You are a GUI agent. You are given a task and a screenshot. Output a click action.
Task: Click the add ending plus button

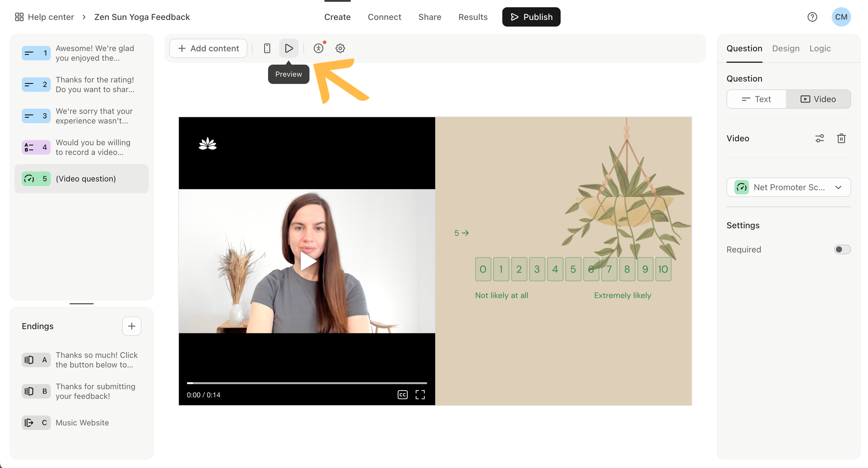(x=131, y=326)
